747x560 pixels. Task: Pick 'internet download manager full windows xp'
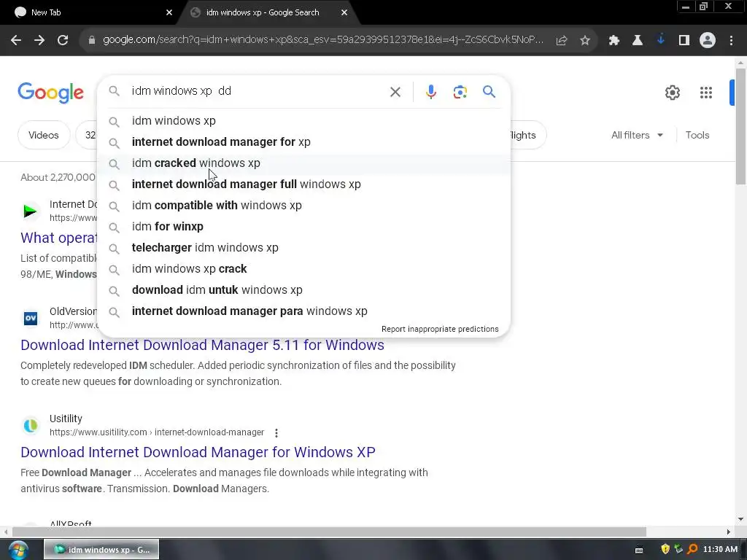tap(304, 184)
